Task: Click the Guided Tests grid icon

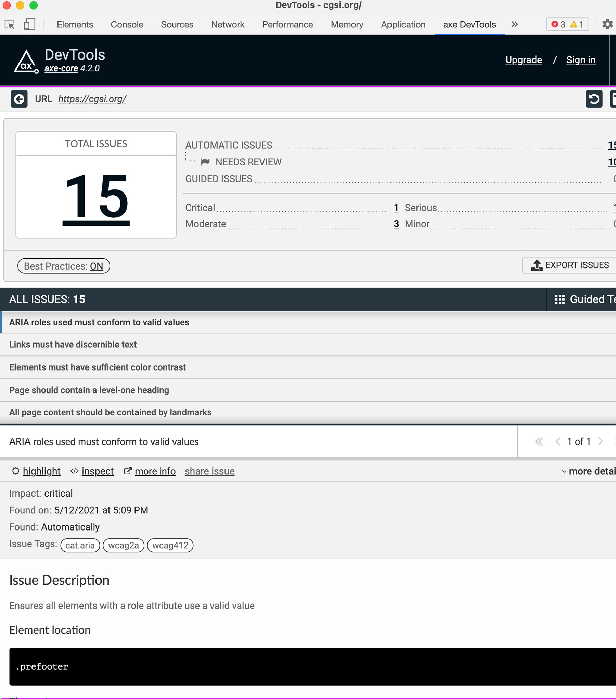Action: [560, 299]
